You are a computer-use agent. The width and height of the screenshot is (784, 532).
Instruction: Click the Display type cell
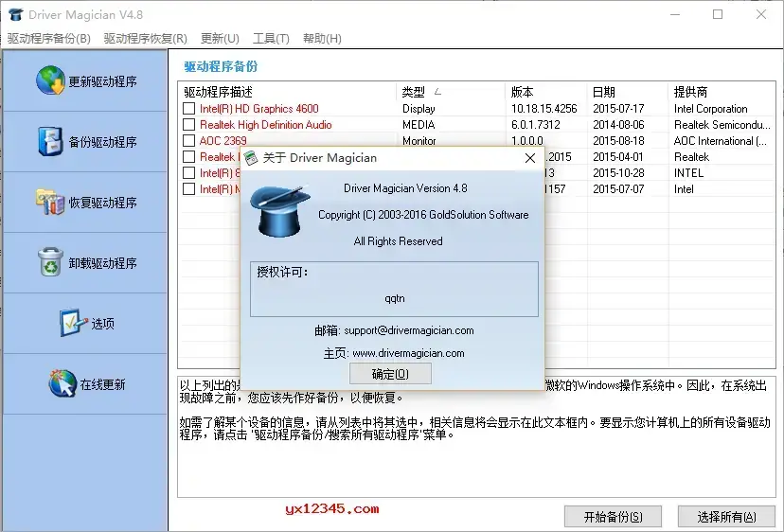(419, 109)
